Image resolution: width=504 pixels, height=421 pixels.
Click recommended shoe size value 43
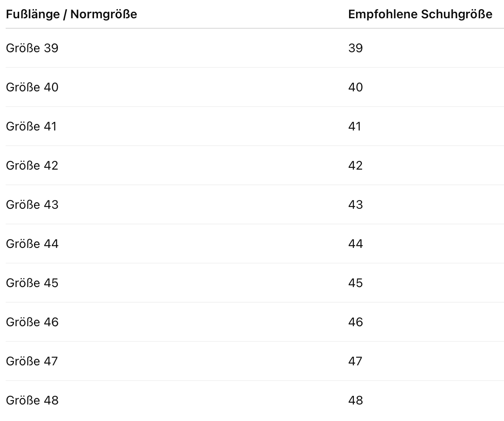click(x=355, y=205)
